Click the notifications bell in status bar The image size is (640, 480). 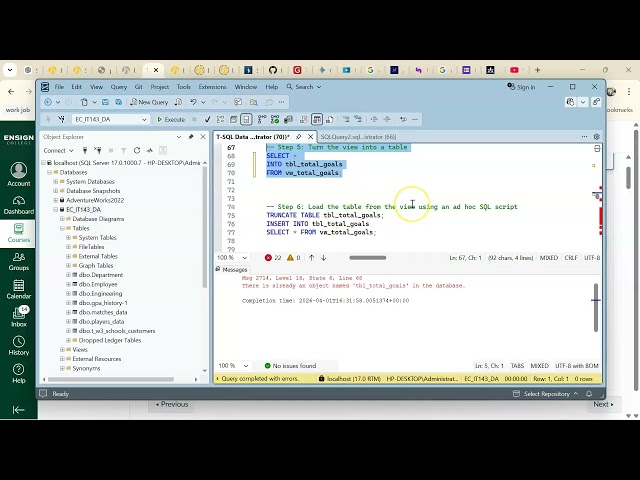589,394
